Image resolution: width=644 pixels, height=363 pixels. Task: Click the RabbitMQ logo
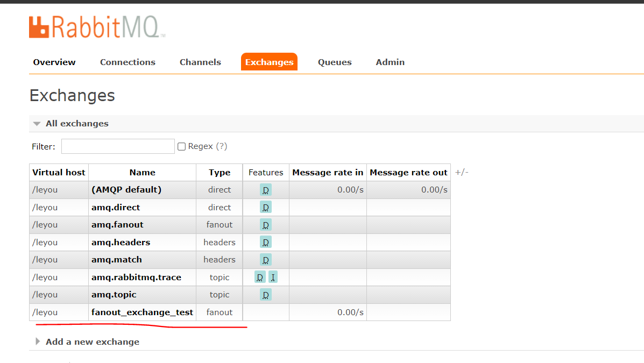(x=97, y=27)
